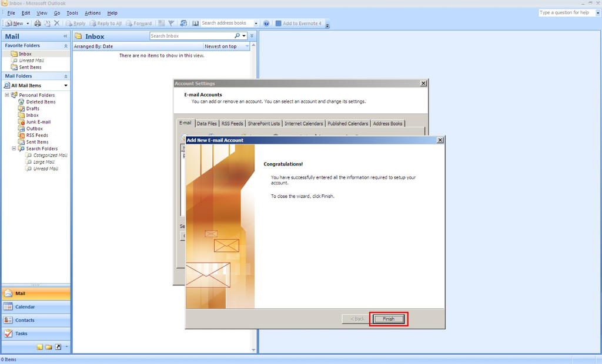
Task: Switch to the Published Calendars tab
Action: click(x=348, y=123)
